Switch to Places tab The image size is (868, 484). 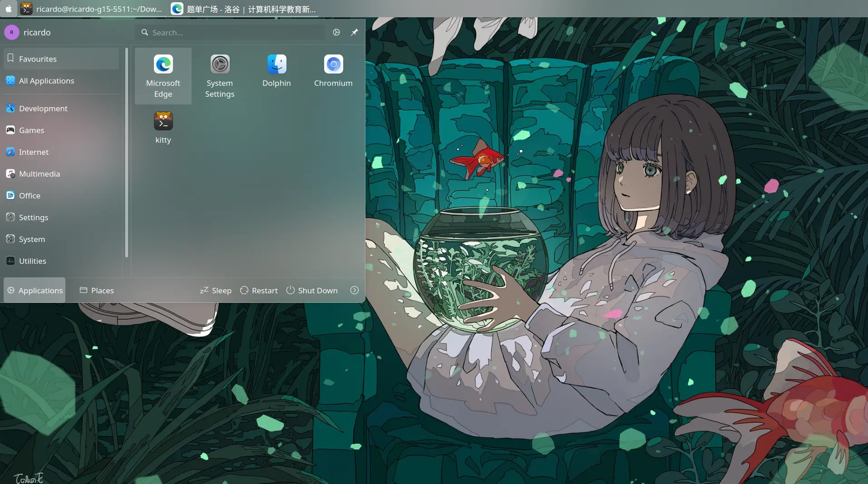(97, 290)
